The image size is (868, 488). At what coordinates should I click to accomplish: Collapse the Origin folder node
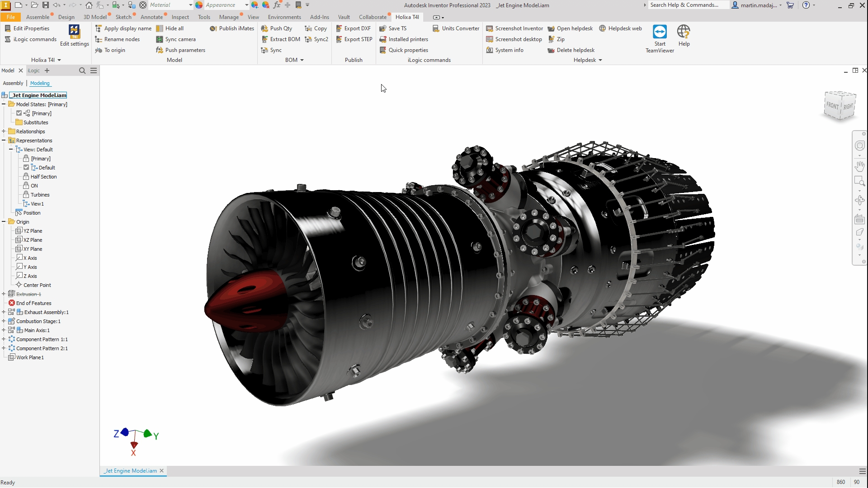(4, 222)
